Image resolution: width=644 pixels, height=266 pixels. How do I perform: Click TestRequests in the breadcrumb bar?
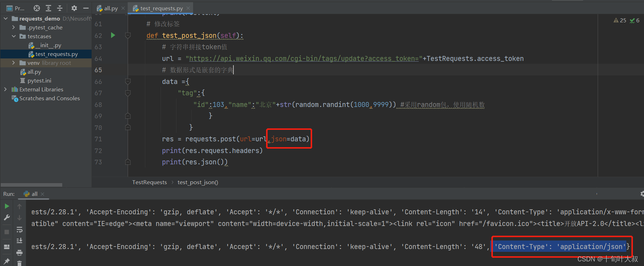pos(150,182)
